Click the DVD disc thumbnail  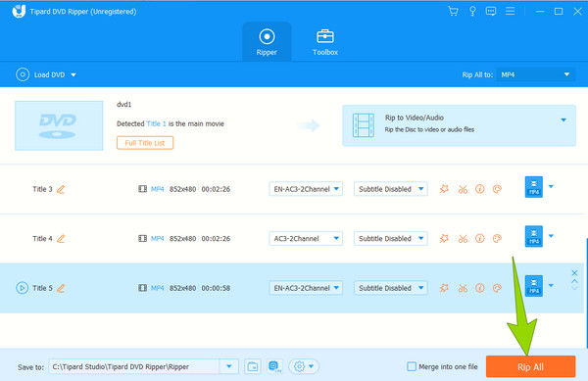[x=59, y=125]
